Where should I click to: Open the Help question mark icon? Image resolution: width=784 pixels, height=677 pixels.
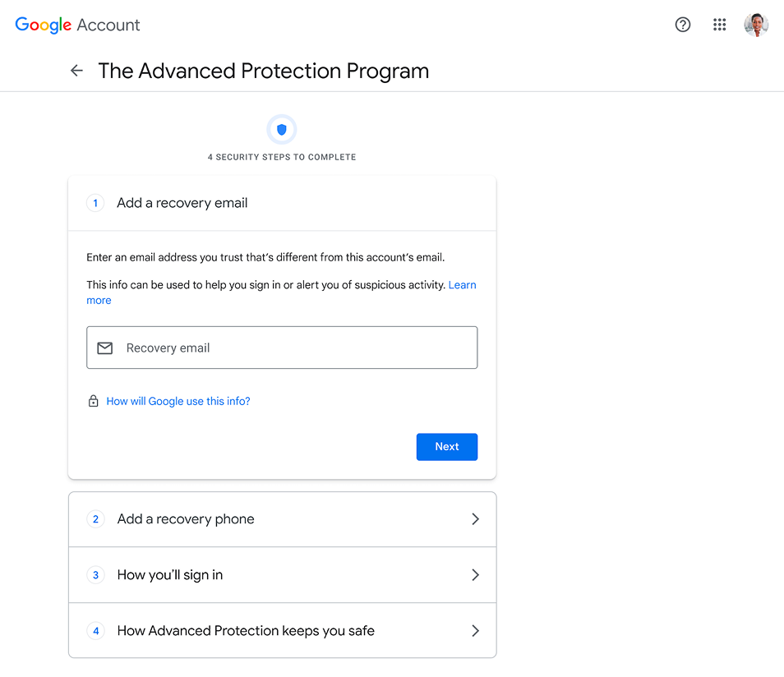click(682, 25)
